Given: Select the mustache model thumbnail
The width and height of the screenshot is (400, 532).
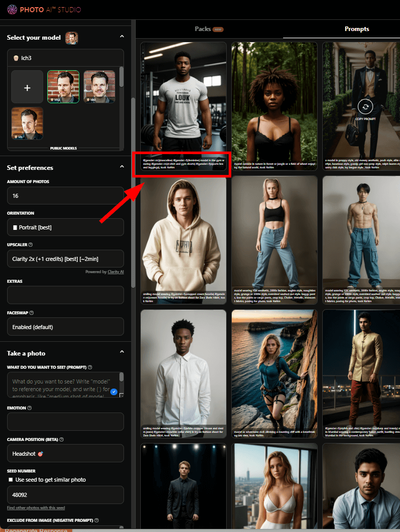Looking at the screenshot, I should coord(99,87).
